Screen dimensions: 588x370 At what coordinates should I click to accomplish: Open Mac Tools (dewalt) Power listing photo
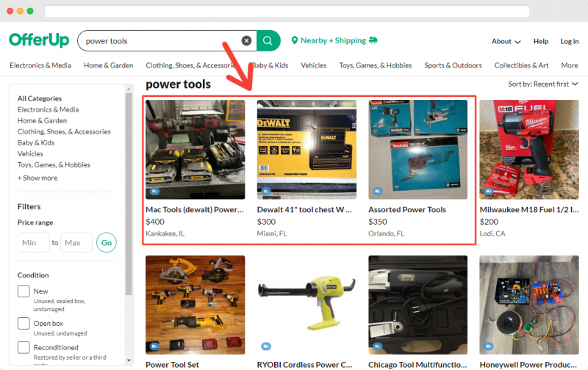pyautogui.click(x=195, y=150)
